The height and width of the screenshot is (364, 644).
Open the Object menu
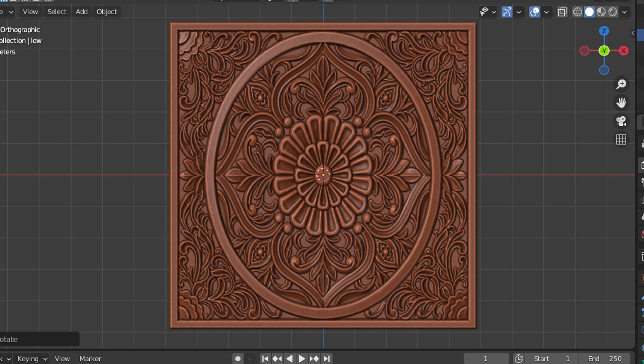pos(107,12)
